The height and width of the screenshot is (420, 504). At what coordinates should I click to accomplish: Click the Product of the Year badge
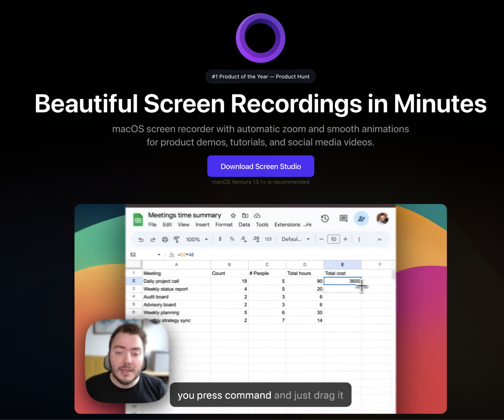pyautogui.click(x=260, y=76)
